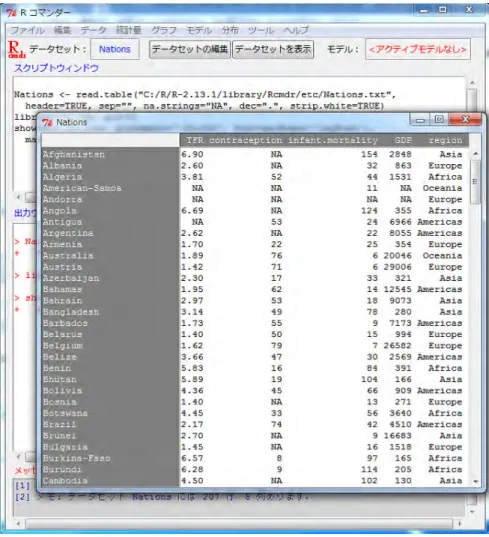
Task: Click the active dataset button Nations
Action: click(115, 49)
